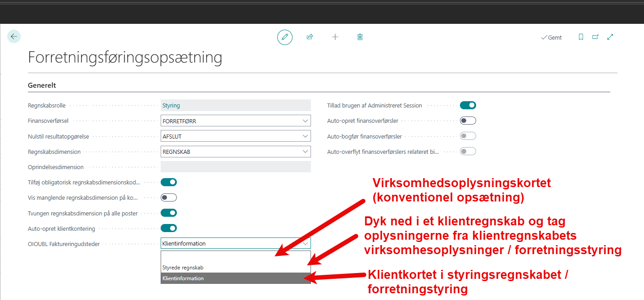Choose Klientinformation in the dropdown list
Screen dimensions: 644x300
tap(183, 278)
